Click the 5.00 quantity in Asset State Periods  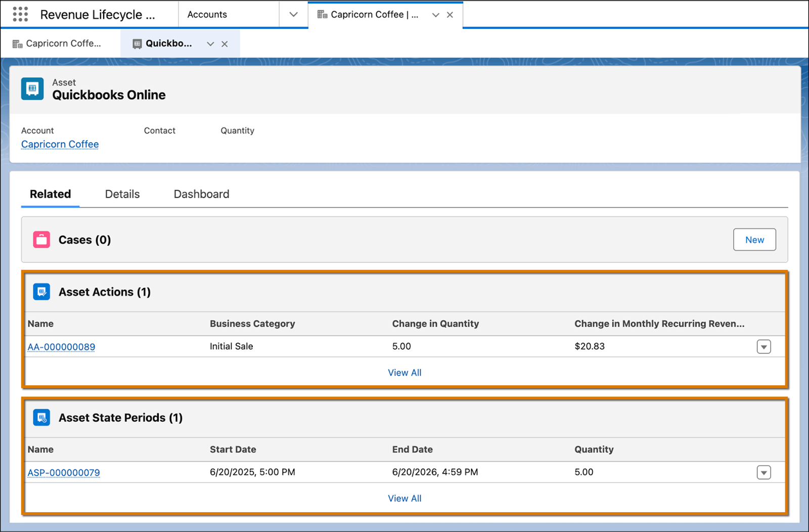pos(584,472)
